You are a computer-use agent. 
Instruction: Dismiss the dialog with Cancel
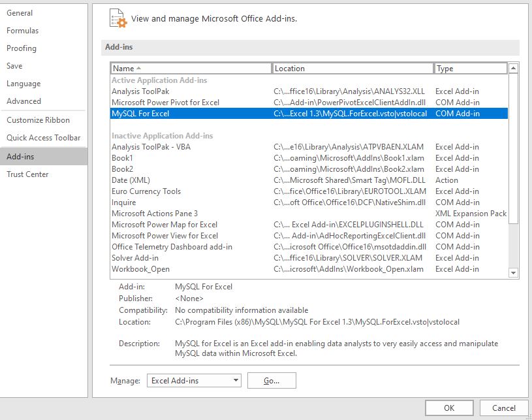coord(504,408)
